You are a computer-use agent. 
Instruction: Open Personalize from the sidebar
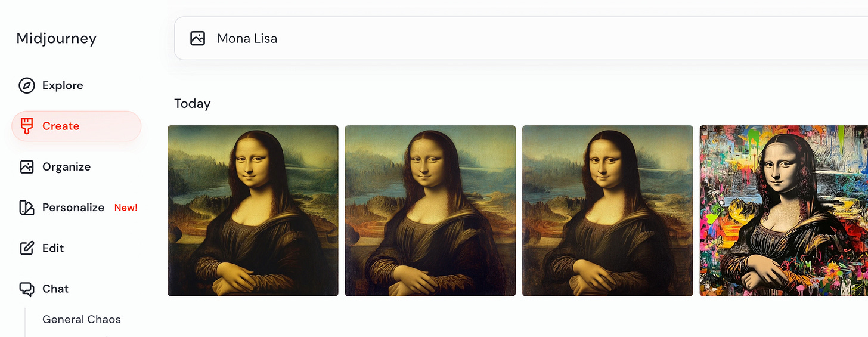click(x=73, y=208)
